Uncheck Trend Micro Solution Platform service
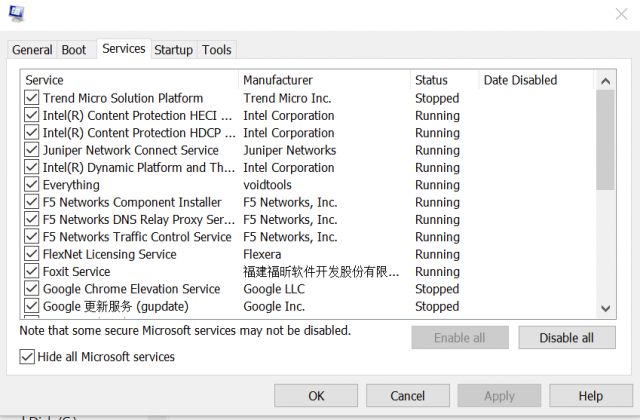Image resolution: width=640 pixels, height=420 pixels. (31, 98)
